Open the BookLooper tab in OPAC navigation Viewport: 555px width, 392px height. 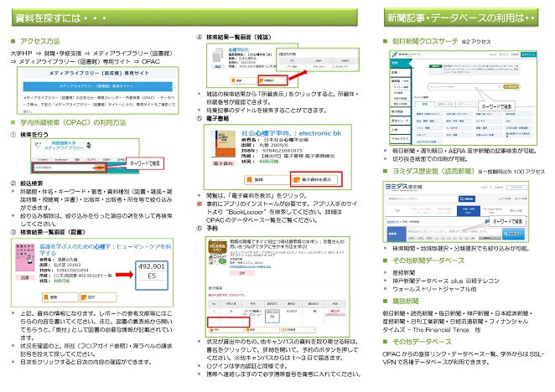tap(61, 159)
